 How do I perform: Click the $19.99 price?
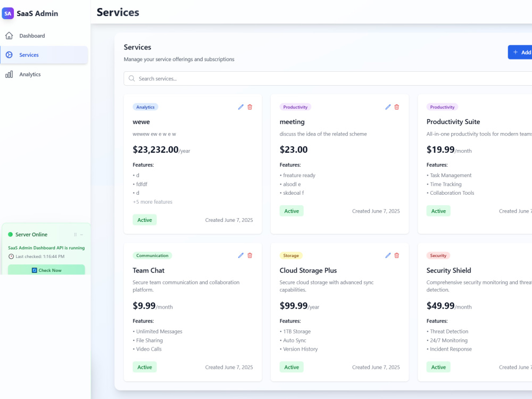[x=440, y=149]
